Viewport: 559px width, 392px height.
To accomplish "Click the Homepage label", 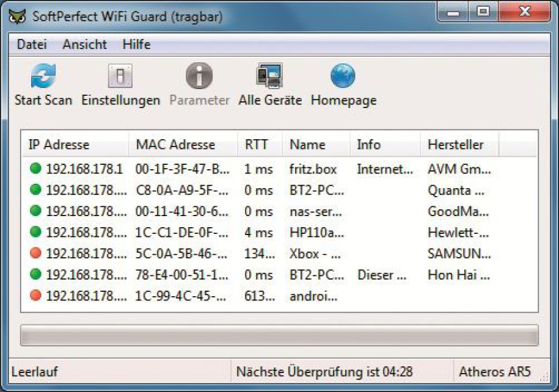I will click(344, 101).
